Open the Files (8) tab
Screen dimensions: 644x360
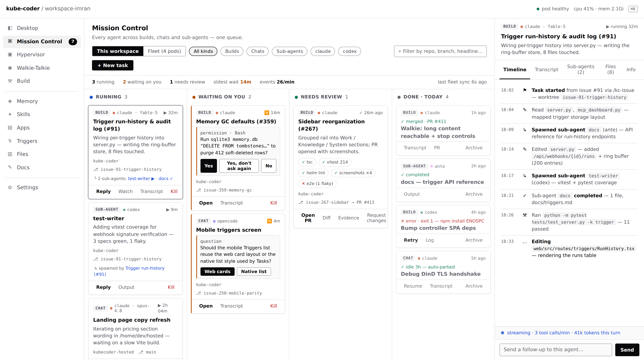click(610, 70)
